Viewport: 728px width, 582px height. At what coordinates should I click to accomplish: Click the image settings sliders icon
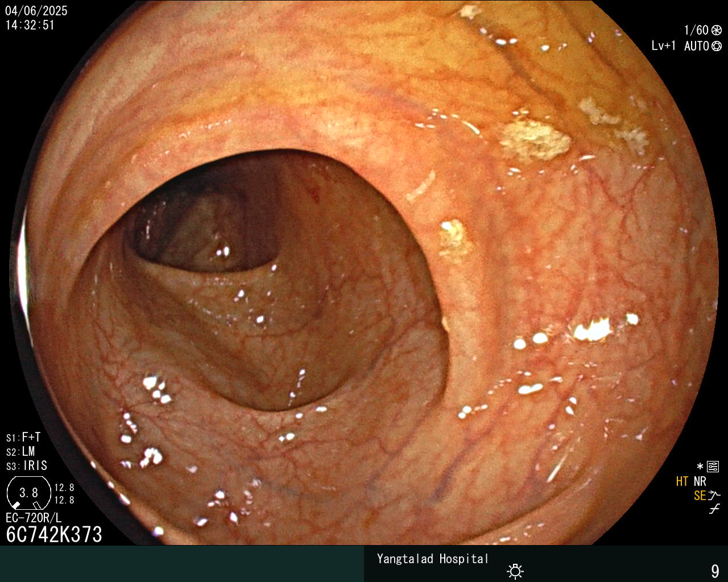[x=713, y=467]
